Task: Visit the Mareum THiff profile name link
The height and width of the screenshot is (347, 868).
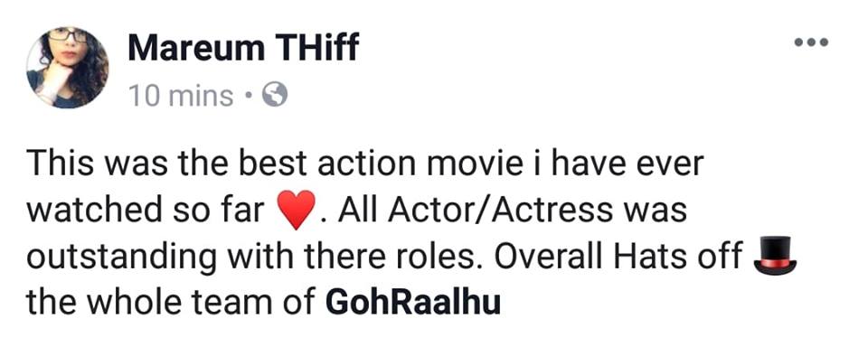Action: coord(243,48)
